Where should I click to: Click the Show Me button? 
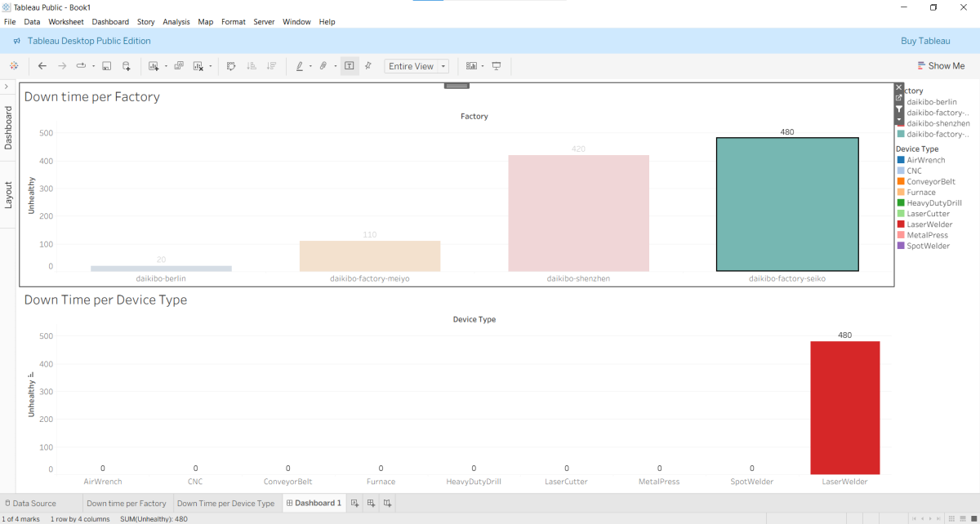click(x=941, y=66)
